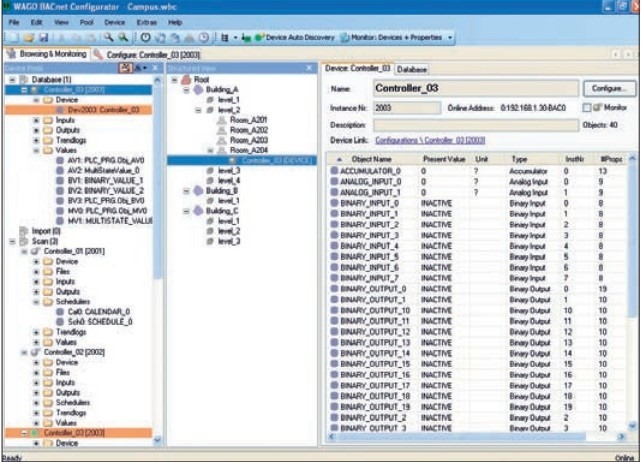The width and height of the screenshot is (641, 462).
Task: Open dropdown arrow next to list view icon
Action: click(235, 38)
